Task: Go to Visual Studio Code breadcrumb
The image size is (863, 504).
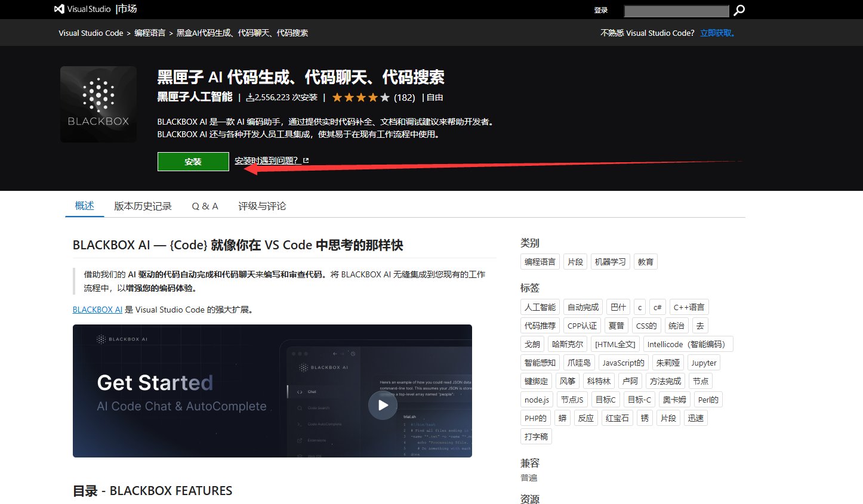Action: tap(91, 33)
